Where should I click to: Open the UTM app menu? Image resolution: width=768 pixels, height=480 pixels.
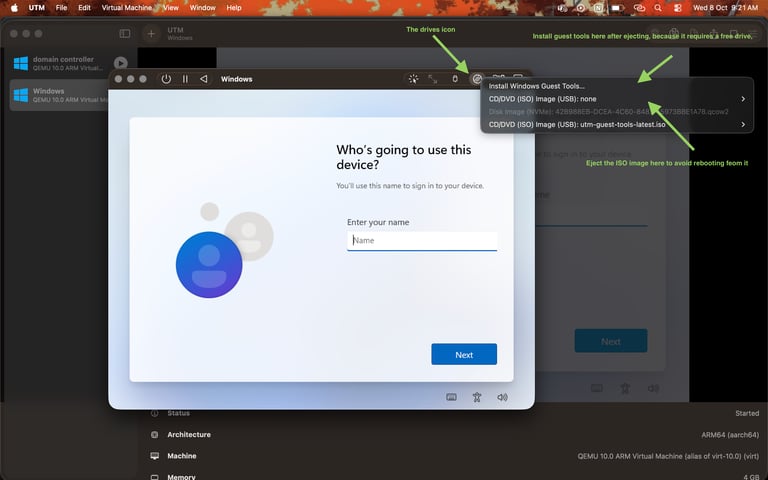coord(37,8)
